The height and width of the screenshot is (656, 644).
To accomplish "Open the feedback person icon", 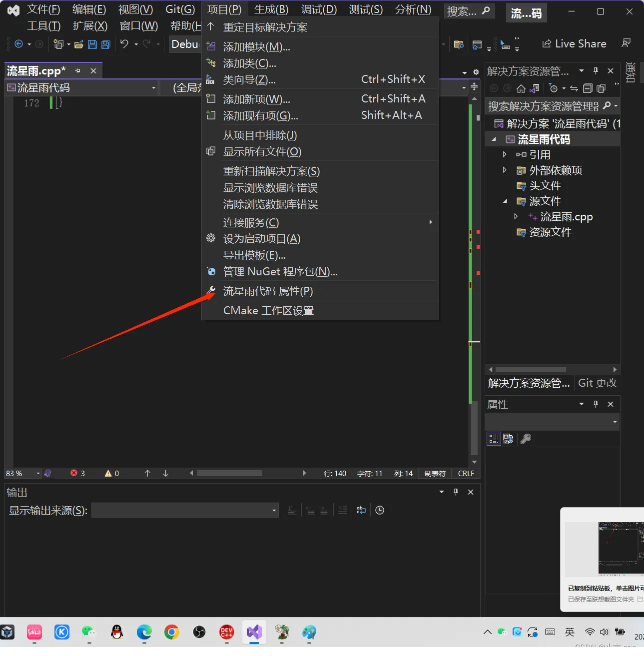I will point(626,43).
